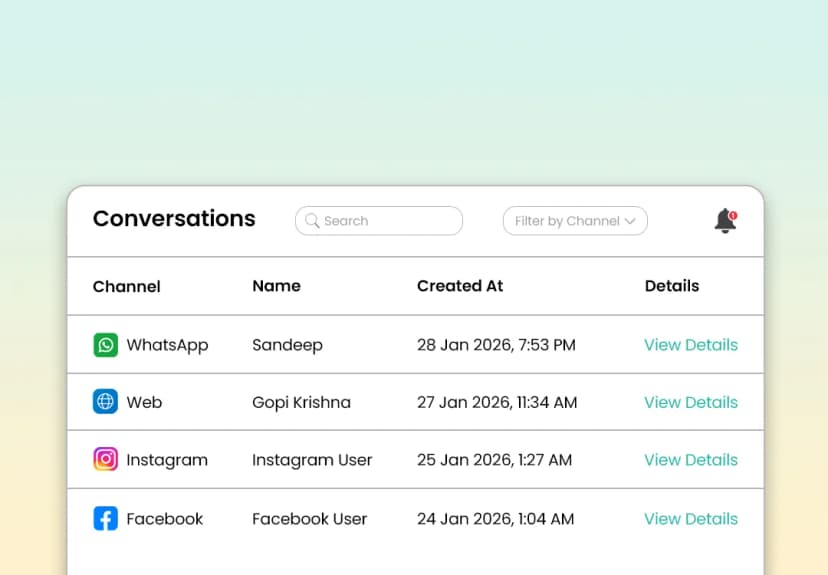
Task: Click the Details column header
Action: coord(671,286)
